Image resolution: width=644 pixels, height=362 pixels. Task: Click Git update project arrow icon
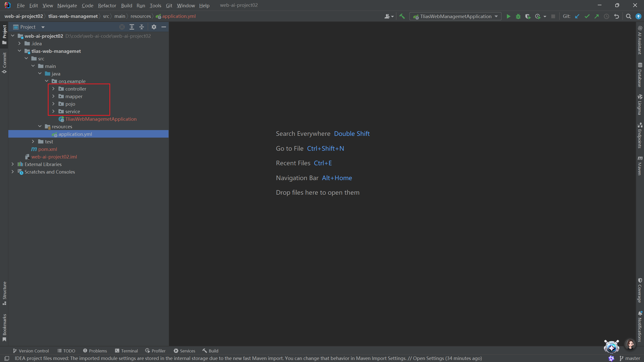coord(577,16)
